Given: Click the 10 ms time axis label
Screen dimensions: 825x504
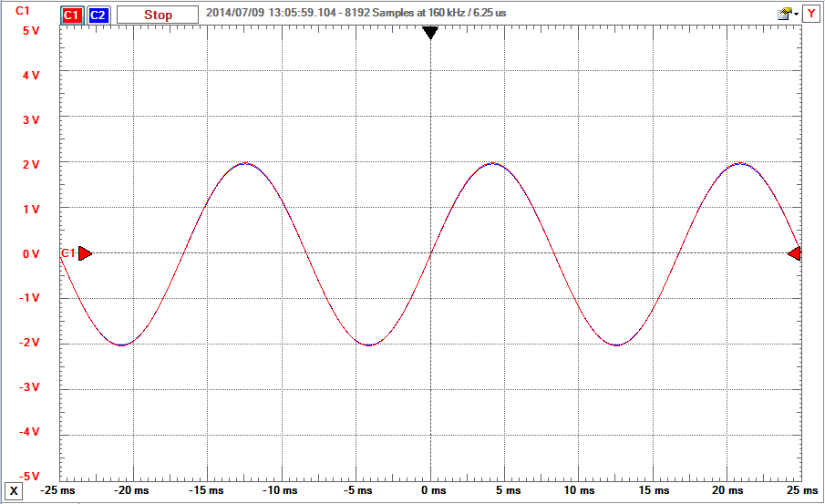Looking at the screenshot, I should coord(579,490).
